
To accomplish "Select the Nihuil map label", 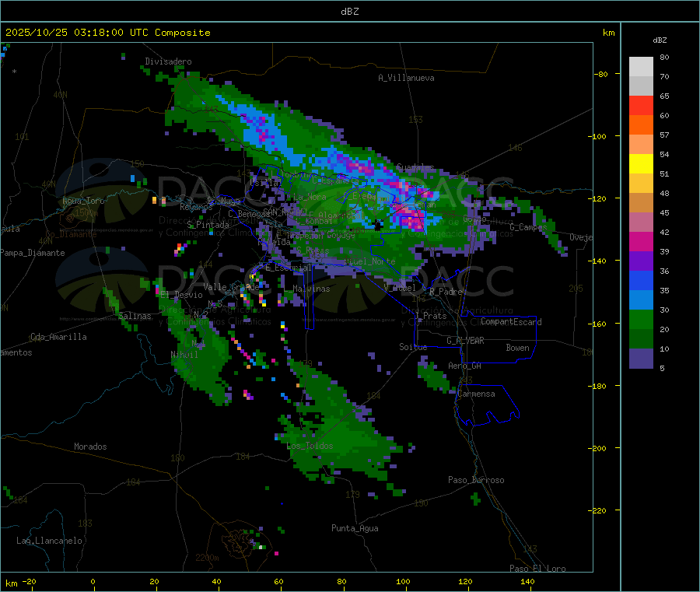I will (x=184, y=355).
